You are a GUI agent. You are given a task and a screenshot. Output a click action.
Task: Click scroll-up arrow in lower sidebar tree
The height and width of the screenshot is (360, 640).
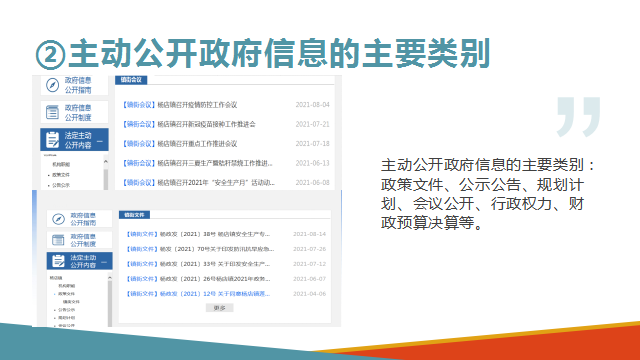coord(109,278)
